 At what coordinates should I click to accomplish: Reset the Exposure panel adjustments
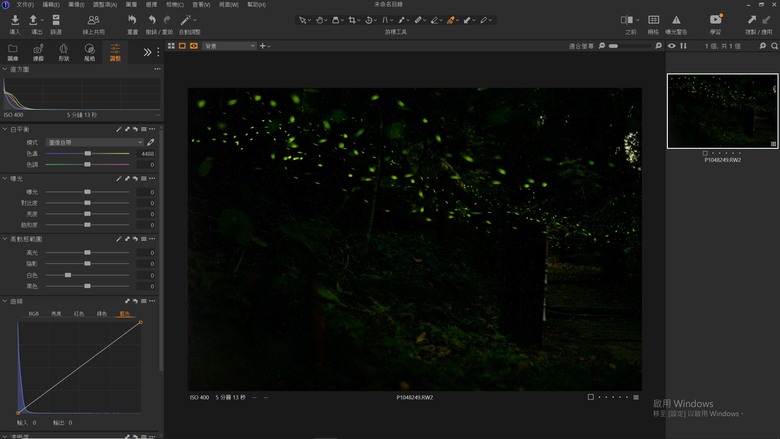(x=135, y=178)
